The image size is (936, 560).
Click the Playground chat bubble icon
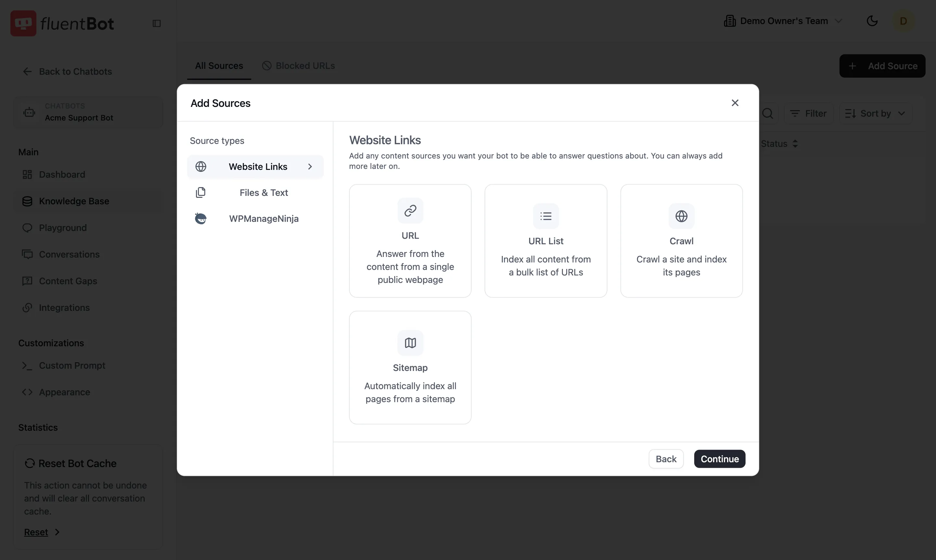[27, 228]
